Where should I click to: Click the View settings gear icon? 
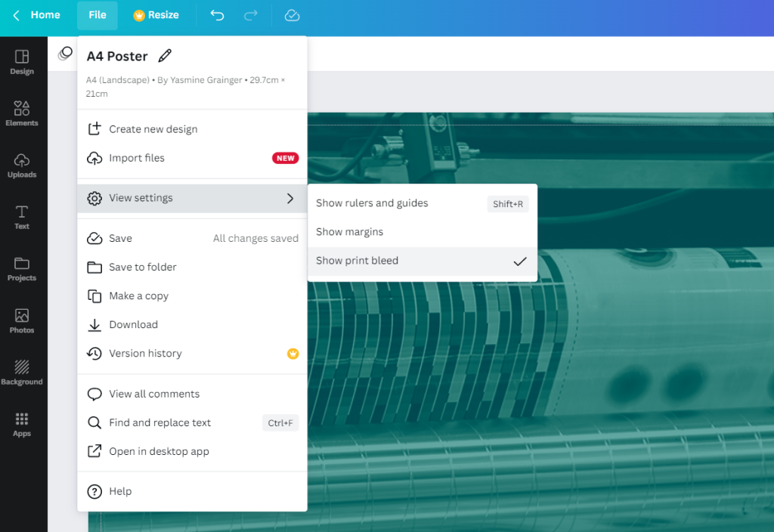click(94, 199)
